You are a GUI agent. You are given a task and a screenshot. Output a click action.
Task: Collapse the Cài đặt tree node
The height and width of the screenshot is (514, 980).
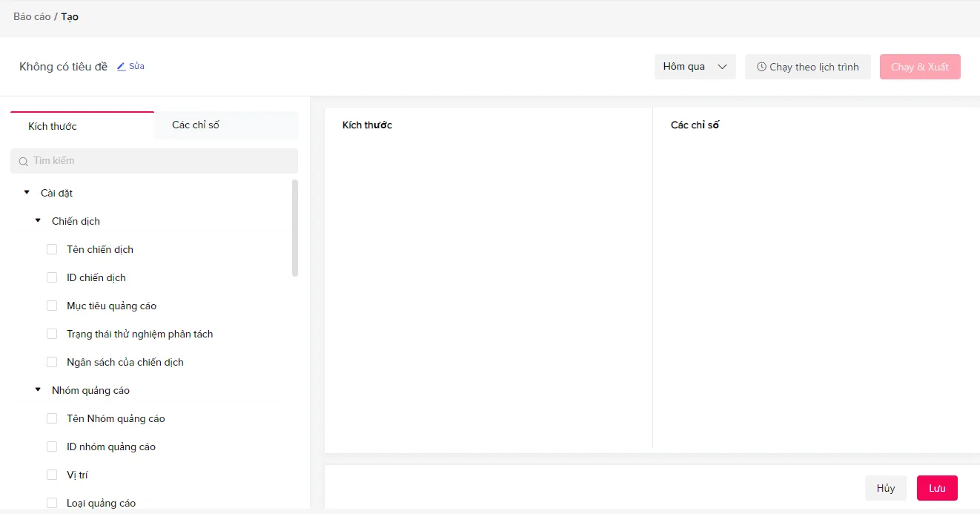coord(27,193)
